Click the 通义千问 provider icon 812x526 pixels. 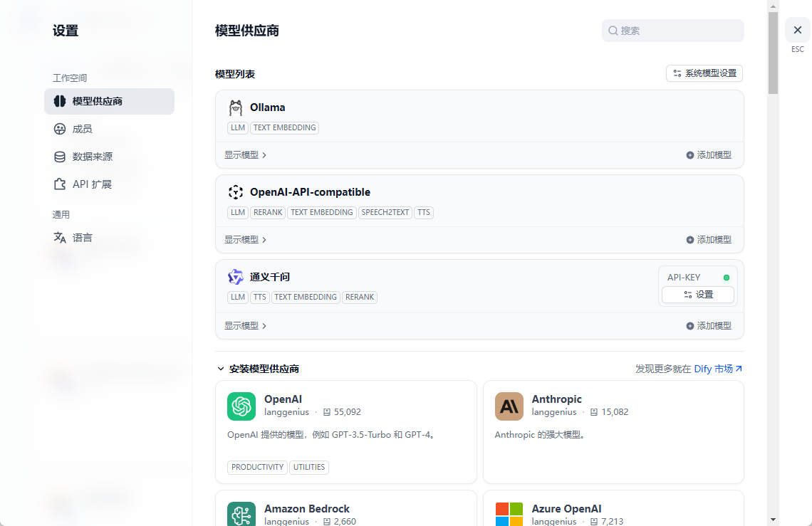(x=236, y=277)
